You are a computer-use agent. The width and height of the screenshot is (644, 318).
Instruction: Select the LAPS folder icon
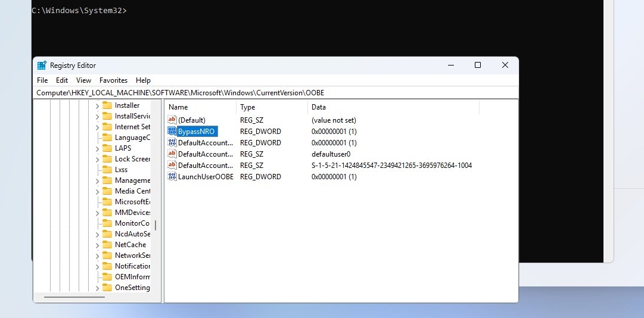click(107, 148)
